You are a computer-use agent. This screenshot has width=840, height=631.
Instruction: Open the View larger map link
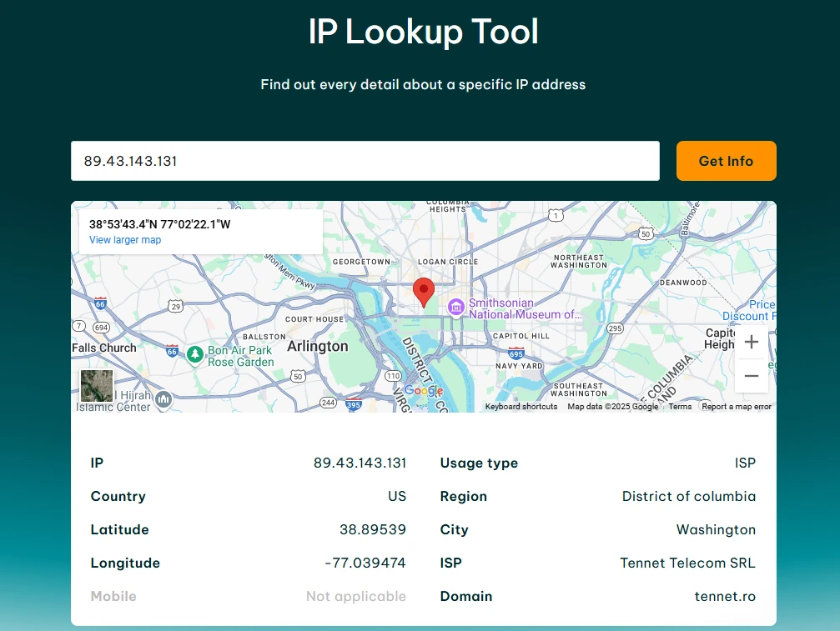click(125, 240)
